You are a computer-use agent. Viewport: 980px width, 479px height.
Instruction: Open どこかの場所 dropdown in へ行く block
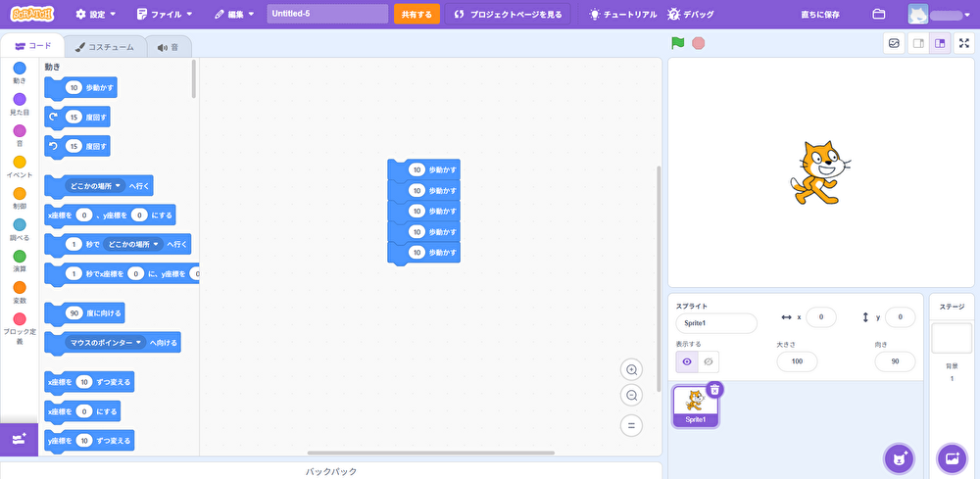[x=94, y=185]
